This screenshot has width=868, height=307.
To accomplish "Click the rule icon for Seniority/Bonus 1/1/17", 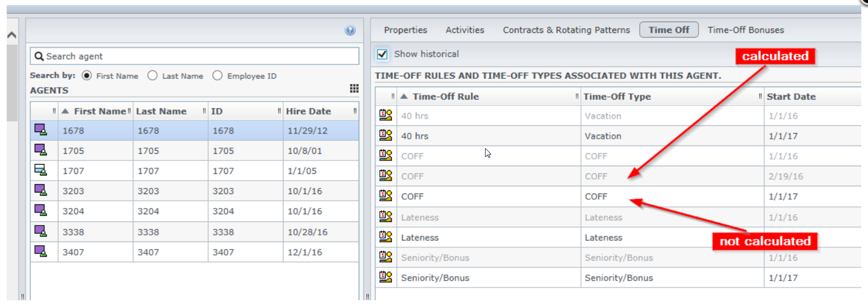I will [x=386, y=278].
